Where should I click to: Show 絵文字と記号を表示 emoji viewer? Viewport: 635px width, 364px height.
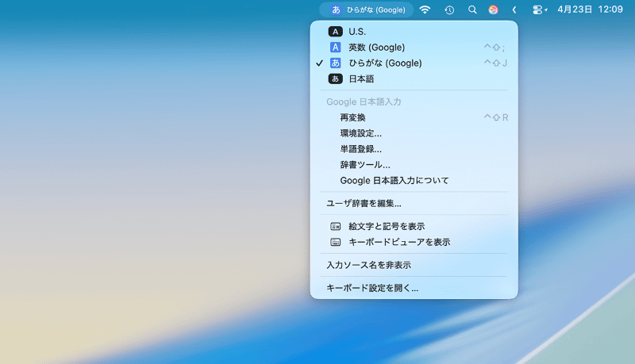(x=414, y=226)
